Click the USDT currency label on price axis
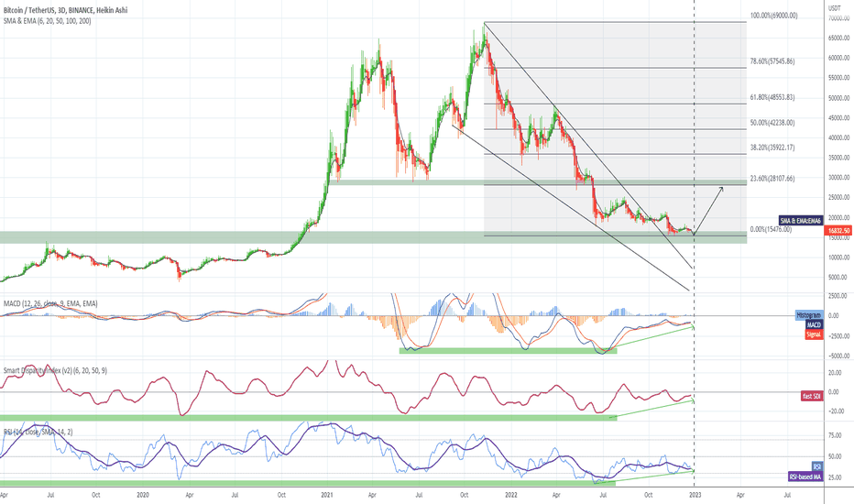Image resolution: width=854 pixels, height=504 pixels. coord(835,8)
